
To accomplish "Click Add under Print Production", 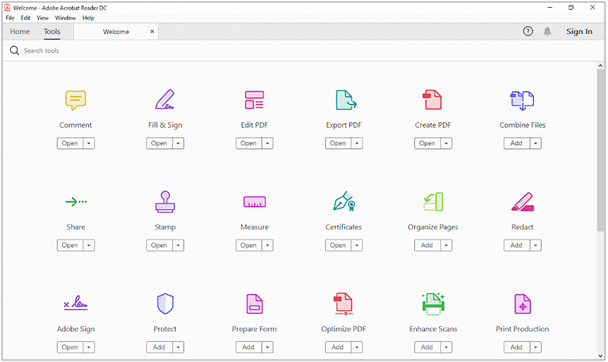I will 516,347.
